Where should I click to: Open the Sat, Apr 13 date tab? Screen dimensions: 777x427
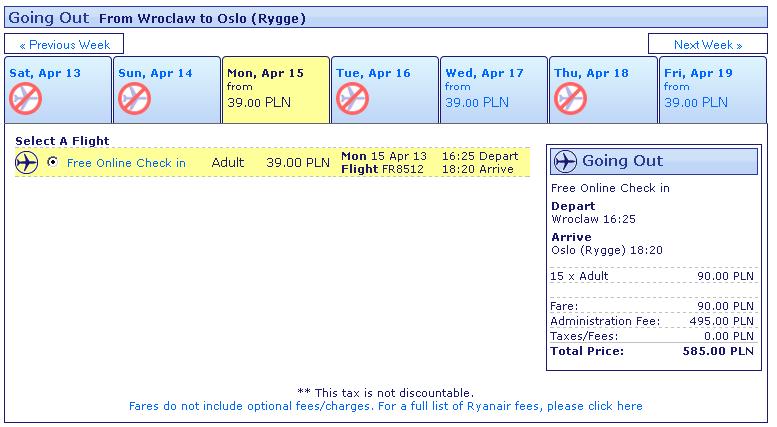(x=58, y=90)
